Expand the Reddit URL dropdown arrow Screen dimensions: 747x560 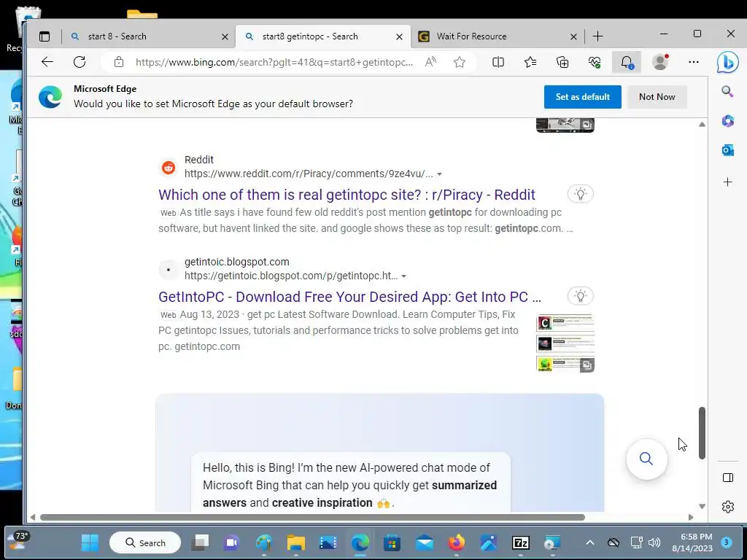(x=439, y=174)
